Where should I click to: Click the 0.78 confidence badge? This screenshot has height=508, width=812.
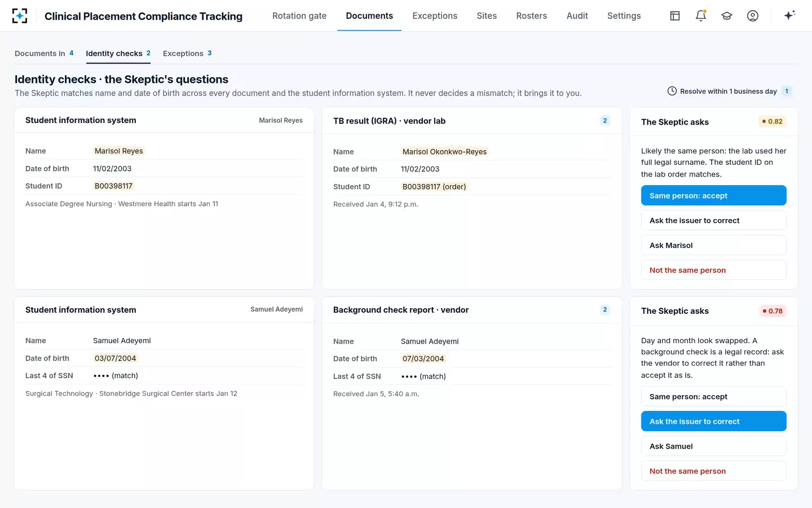click(773, 311)
